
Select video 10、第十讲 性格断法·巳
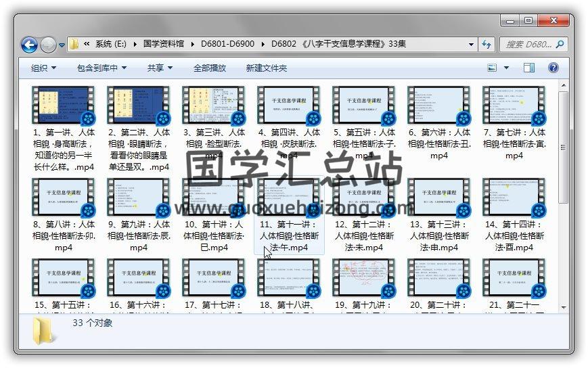click(214, 215)
